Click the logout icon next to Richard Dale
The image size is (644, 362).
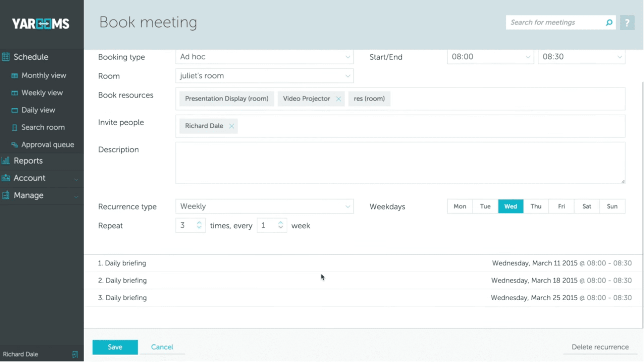[x=74, y=354]
